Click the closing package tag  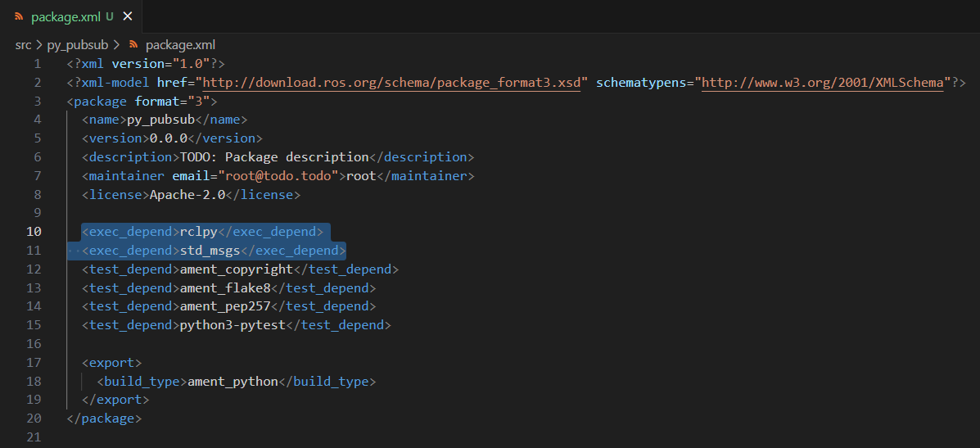point(104,419)
